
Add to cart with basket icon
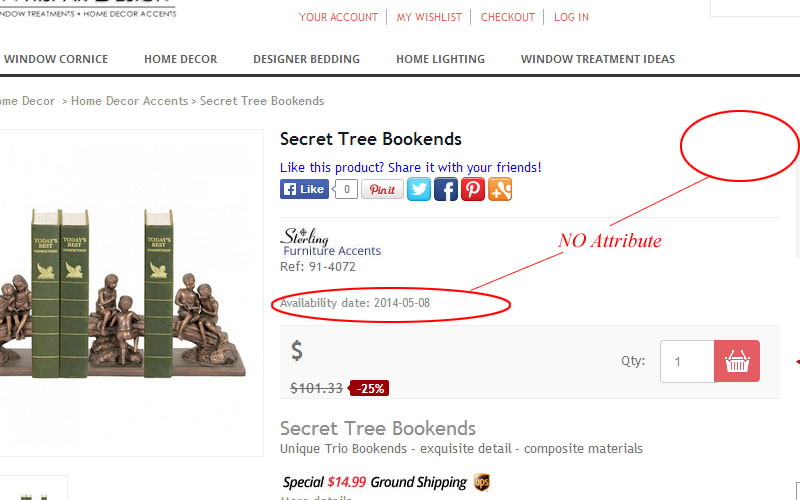click(x=737, y=361)
